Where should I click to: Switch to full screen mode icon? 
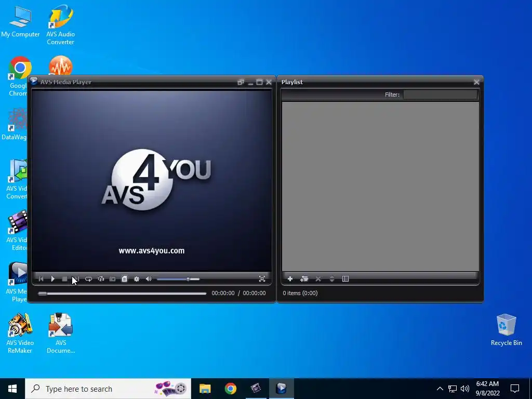click(x=262, y=279)
